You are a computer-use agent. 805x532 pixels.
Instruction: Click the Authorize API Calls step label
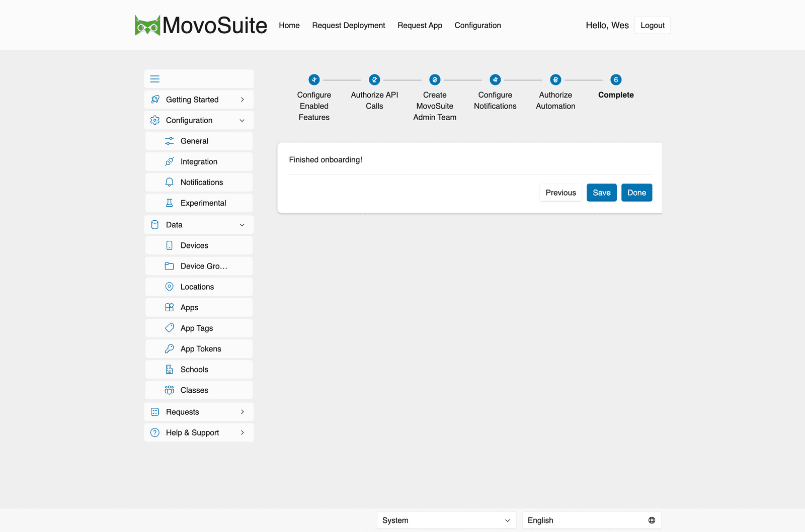pos(374,101)
